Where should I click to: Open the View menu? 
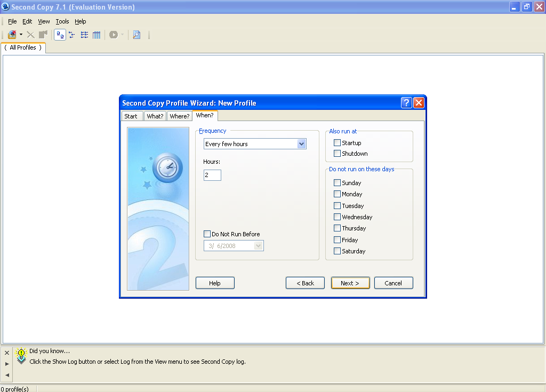pos(44,21)
